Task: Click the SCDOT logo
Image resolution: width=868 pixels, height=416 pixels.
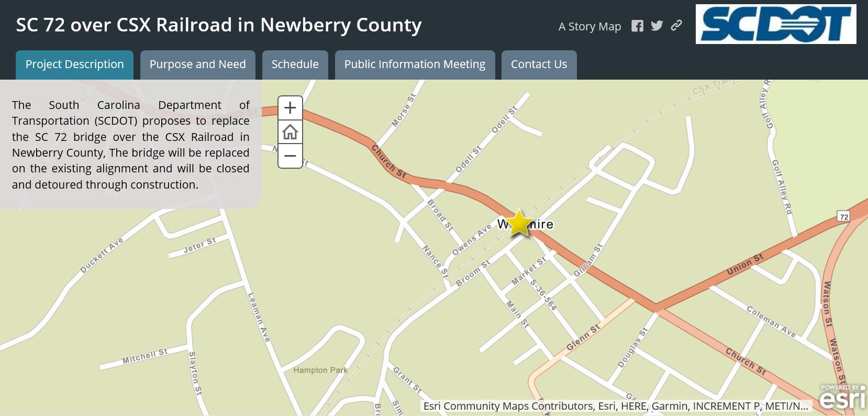Action: pyautogui.click(x=775, y=24)
